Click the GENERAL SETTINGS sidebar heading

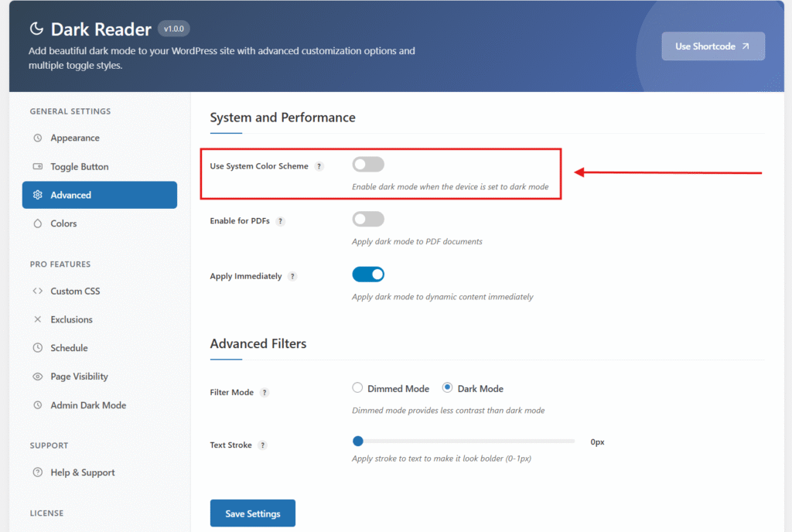[x=70, y=111]
